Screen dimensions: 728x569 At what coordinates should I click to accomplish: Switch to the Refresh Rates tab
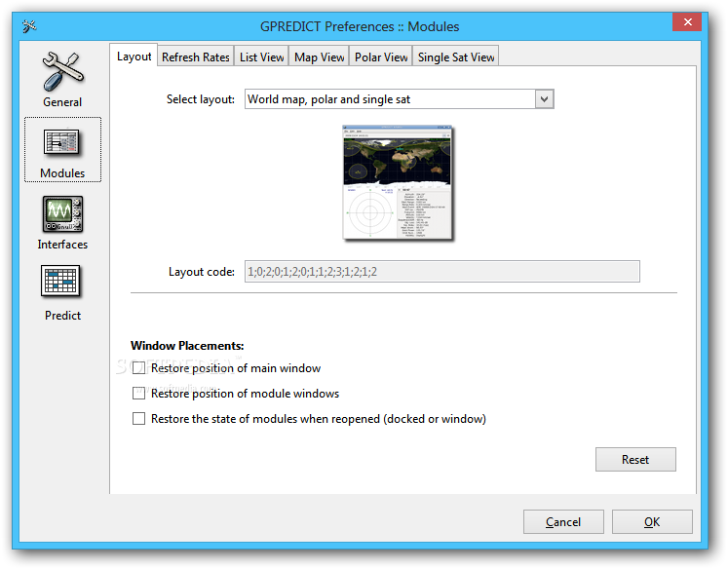click(x=196, y=57)
